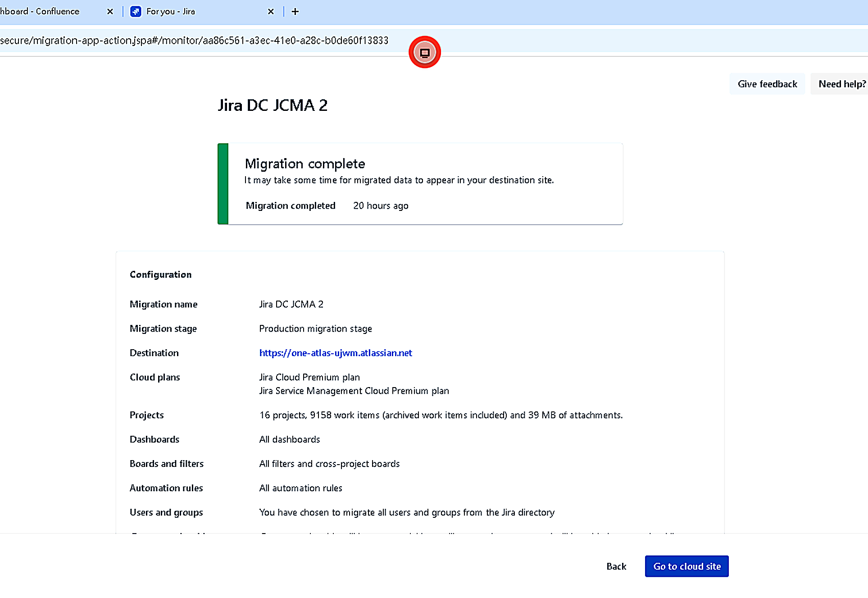Image resolution: width=868 pixels, height=598 pixels.
Task: Open a new browser tab with plus icon
Action: 295,12
